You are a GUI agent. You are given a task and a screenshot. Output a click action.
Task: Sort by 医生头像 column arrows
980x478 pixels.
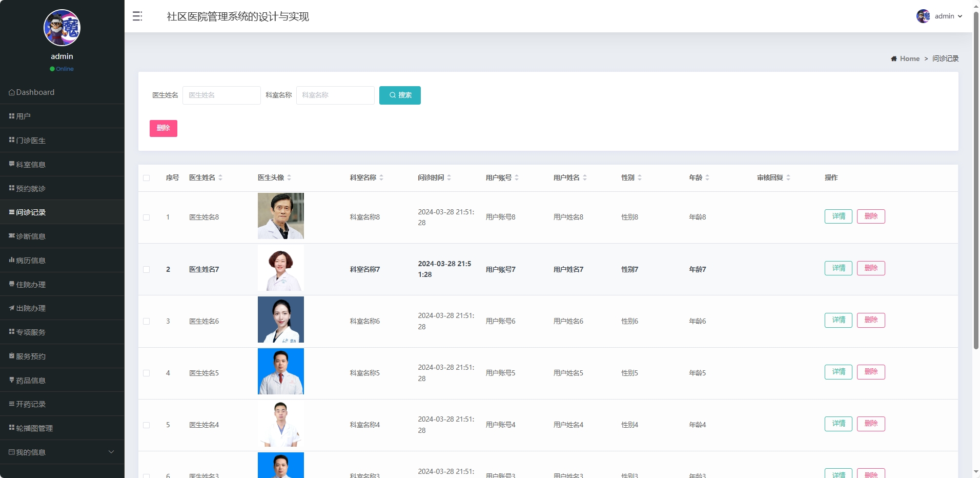(289, 177)
